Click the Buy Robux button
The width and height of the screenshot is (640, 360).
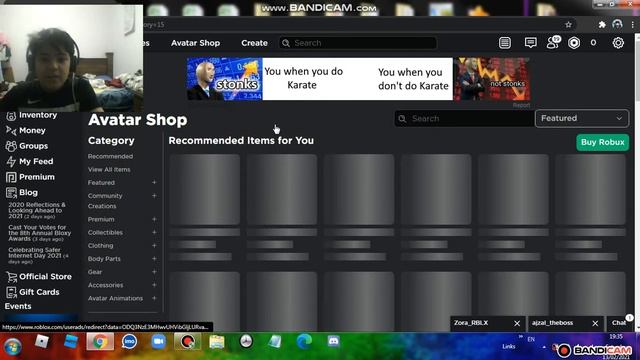(602, 142)
